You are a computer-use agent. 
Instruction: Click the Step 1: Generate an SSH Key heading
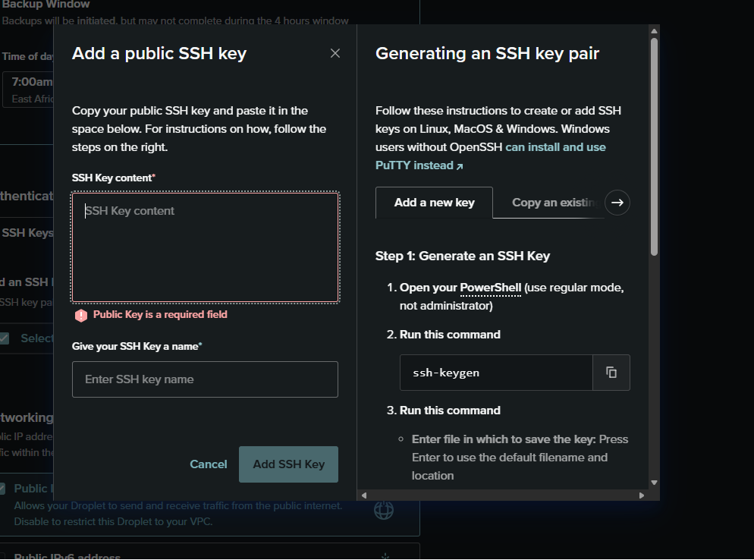pos(463,256)
